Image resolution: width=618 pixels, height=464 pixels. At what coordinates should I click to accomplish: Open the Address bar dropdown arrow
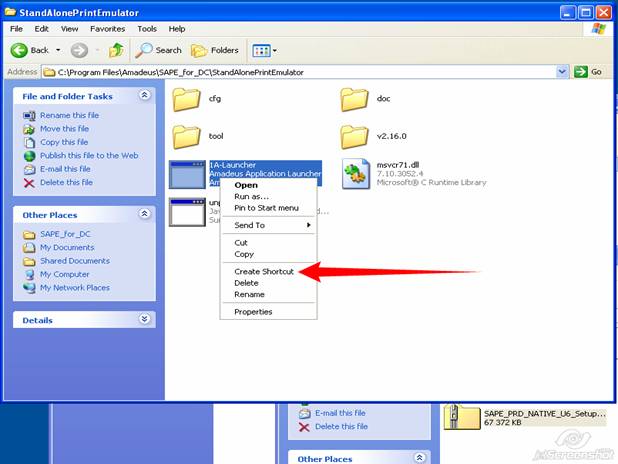562,72
